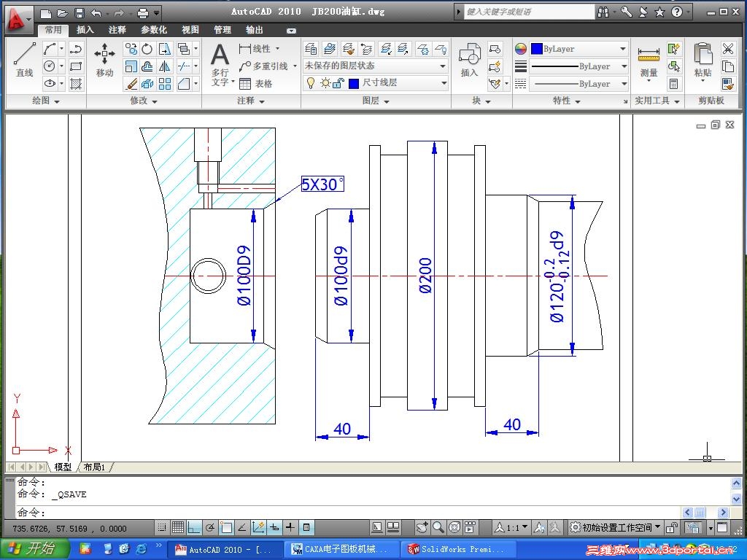Screen dimensions: 747x560
Task: Toggle Dynamic UCS in status bar
Action: point(258,528)
